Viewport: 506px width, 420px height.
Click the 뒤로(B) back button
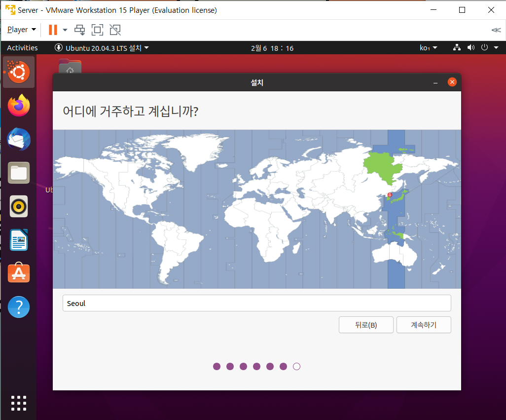point(366,325)
